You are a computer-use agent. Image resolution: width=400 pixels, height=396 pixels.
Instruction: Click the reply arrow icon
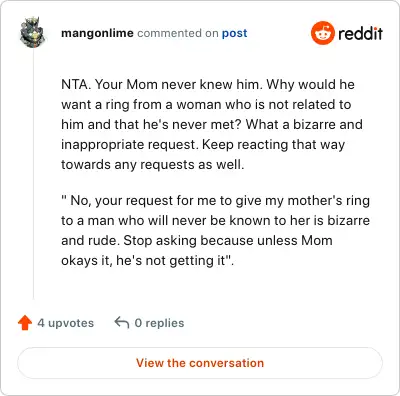(122, 323)
